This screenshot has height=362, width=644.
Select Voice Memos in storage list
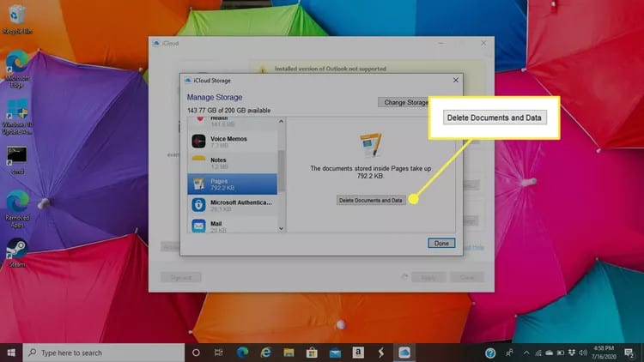(x=233, y=142)
